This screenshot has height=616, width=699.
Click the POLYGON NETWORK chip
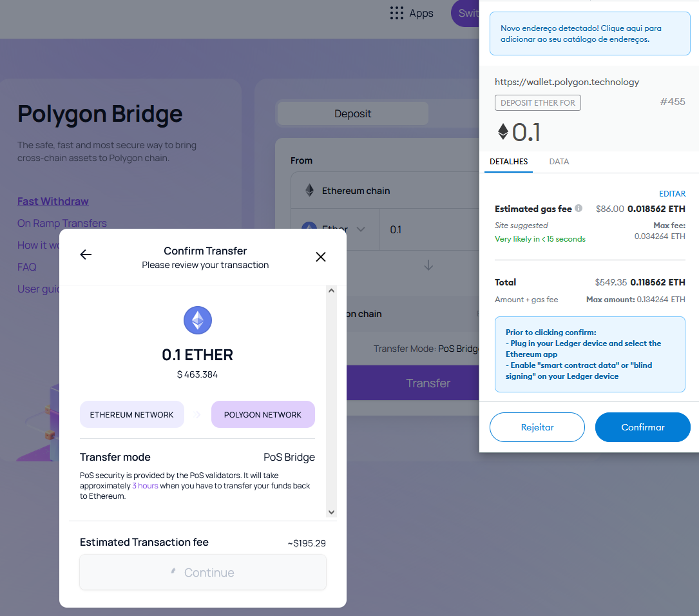tap(263, 414)
